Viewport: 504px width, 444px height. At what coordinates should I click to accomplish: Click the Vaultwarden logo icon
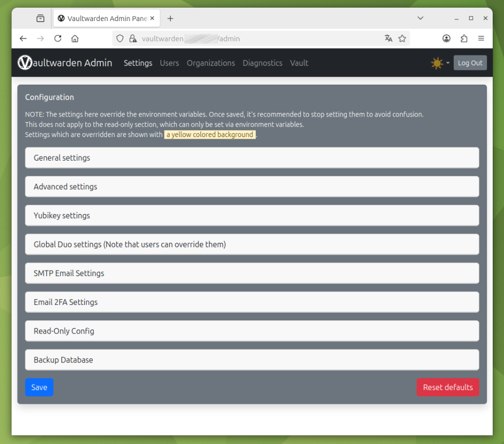point(25,63)
